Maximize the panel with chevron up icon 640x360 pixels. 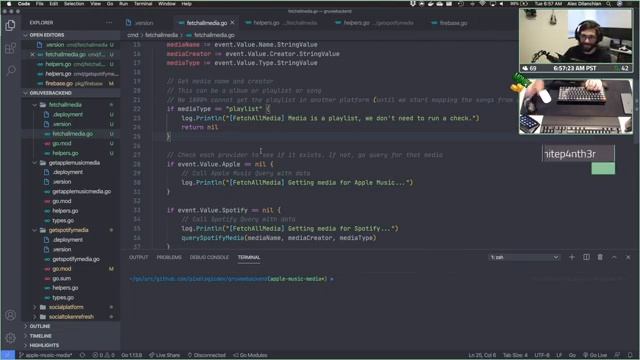pyautogui.click(x=614, y=257)
